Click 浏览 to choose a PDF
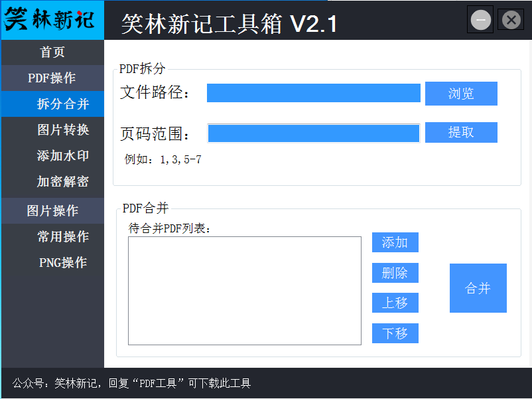Screen dimensions: 532x399 coord(461,94)
